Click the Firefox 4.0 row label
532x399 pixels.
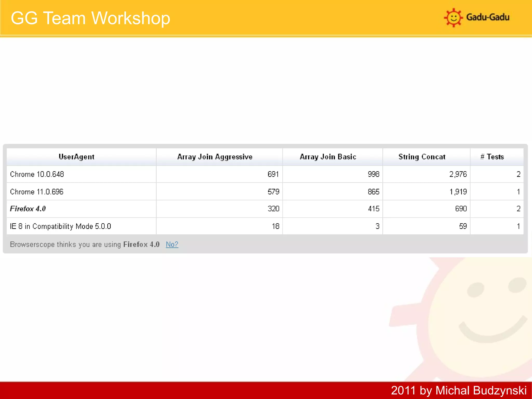pos(28,209)
